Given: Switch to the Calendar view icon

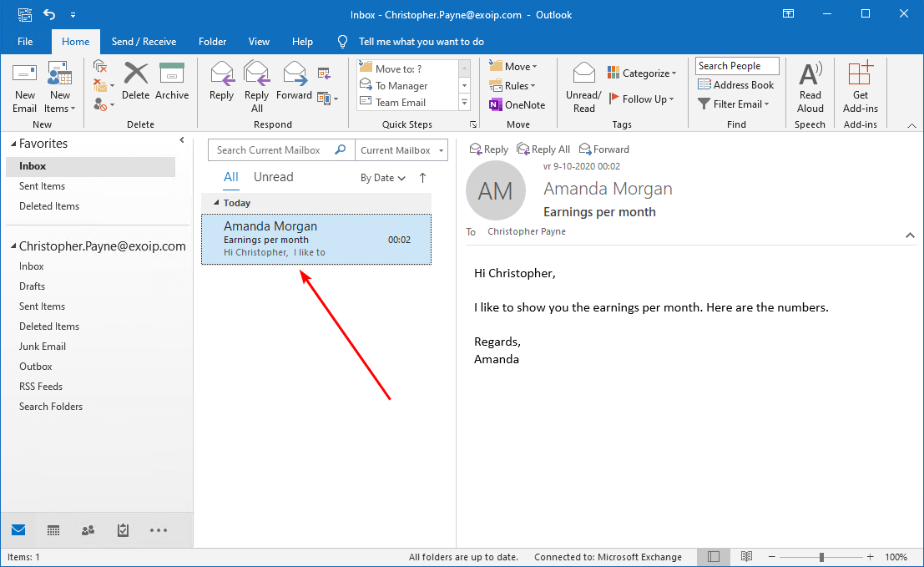Looking at the screenshot, I should pyautogui.click(x=53, y=529).
